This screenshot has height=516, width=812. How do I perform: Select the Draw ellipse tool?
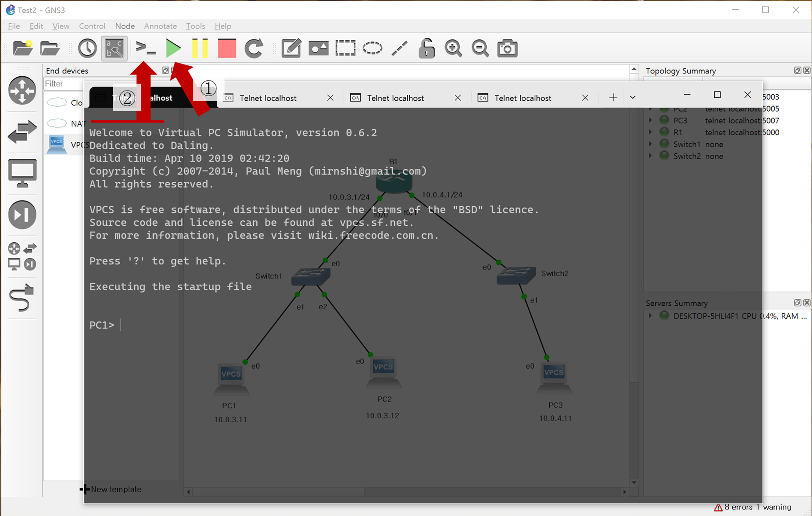click(x=372, y=48)
